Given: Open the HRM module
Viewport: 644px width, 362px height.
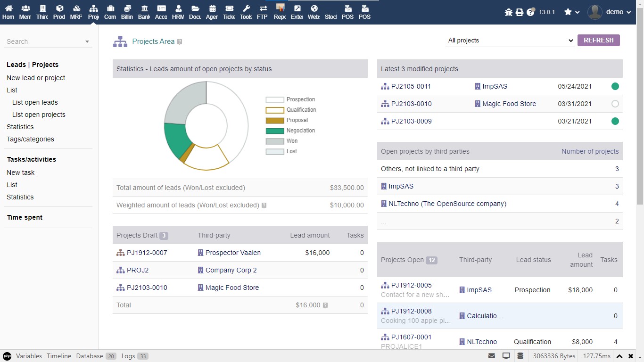Looking at the screenshot, I should coord(178,12).
